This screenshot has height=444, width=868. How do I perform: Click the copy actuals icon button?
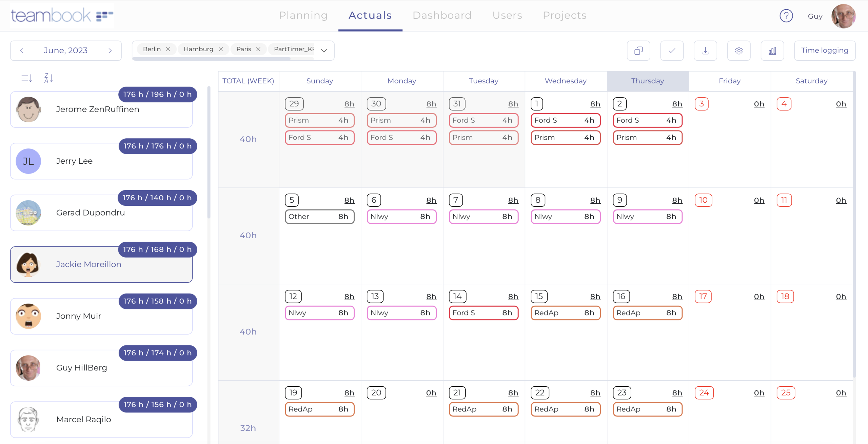coord(638,51)
